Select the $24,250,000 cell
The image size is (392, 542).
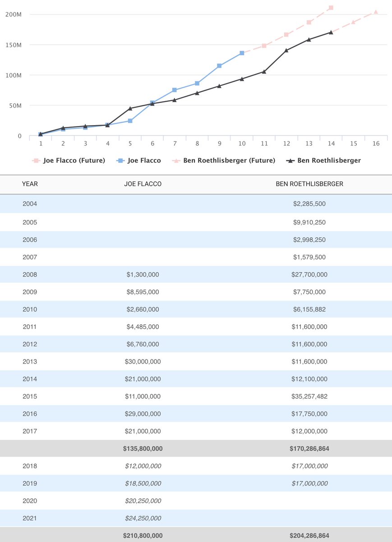(x=143, y=518)
